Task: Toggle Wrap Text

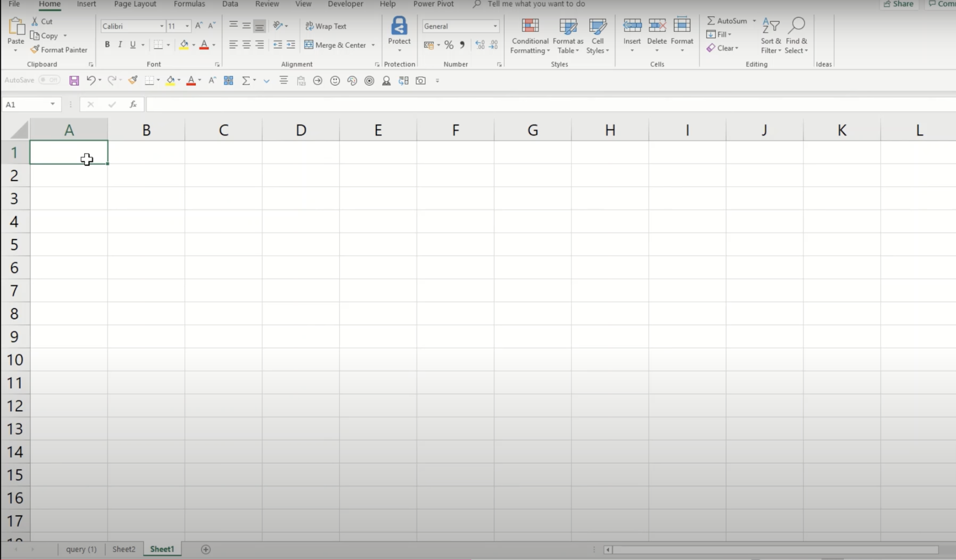Action: click(326, 26)
